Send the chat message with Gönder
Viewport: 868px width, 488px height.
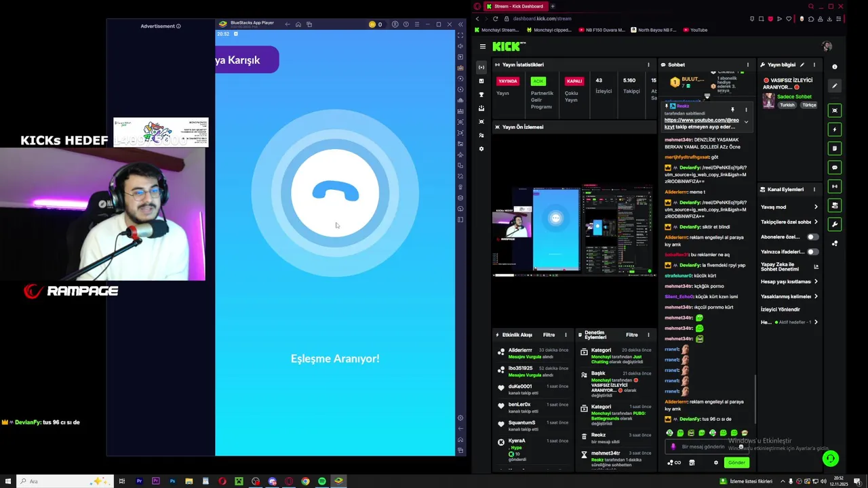tap(736, 463)
